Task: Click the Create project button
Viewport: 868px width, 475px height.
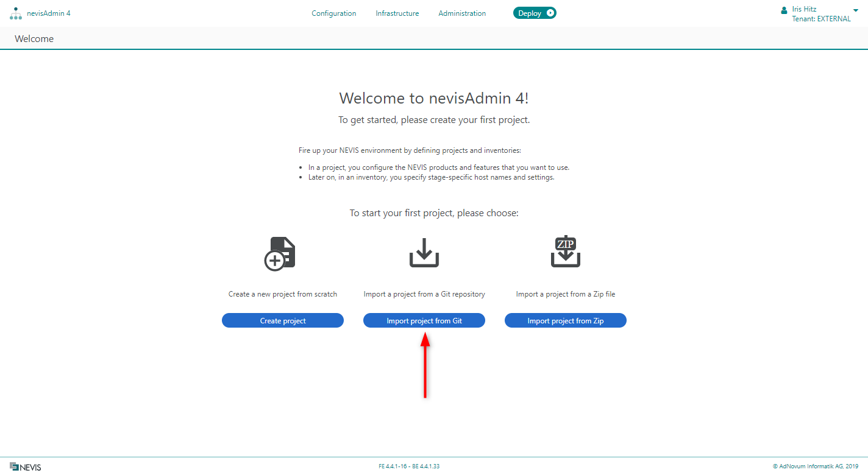Action: coord(283,320)
